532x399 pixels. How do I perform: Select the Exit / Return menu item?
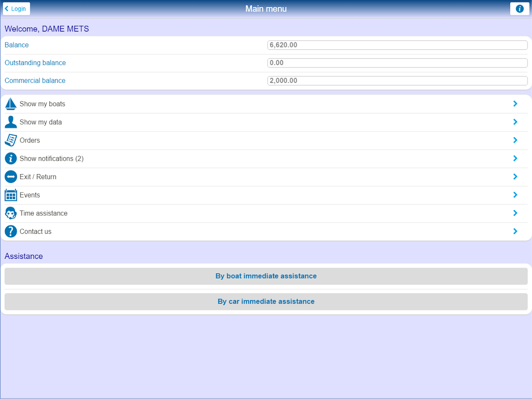[266, 177]
